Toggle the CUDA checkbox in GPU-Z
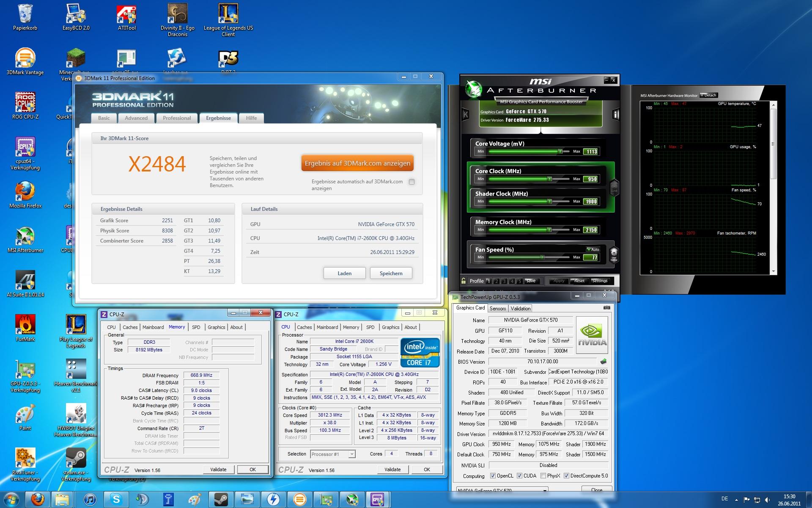This screenshot has width=812, height=508. 519,475
